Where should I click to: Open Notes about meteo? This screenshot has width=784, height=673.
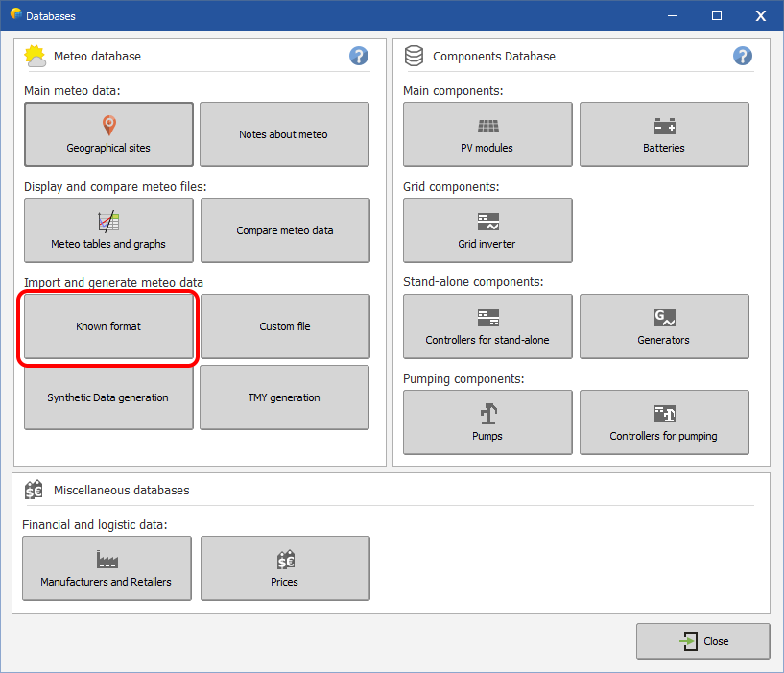(x=284, y=134)
